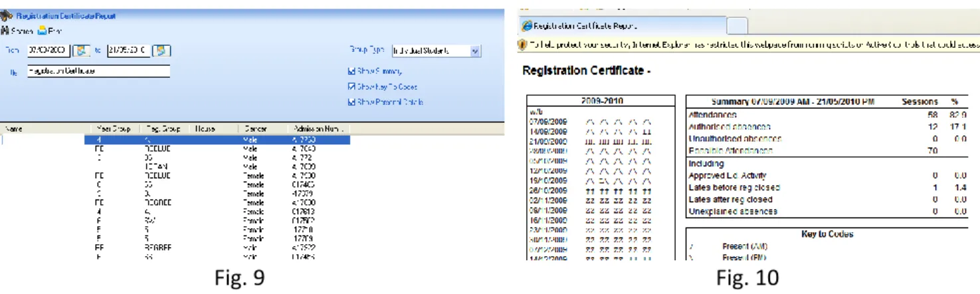980x294 pixels.
Task: Select the highlighted first Male student row
Action: click(x=217, y=140)
